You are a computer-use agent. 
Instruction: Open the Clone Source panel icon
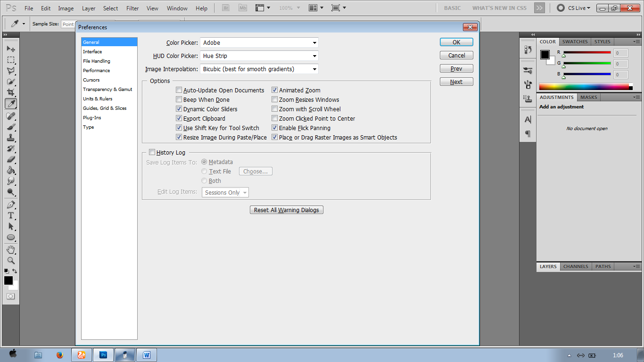tap(528, 99)
